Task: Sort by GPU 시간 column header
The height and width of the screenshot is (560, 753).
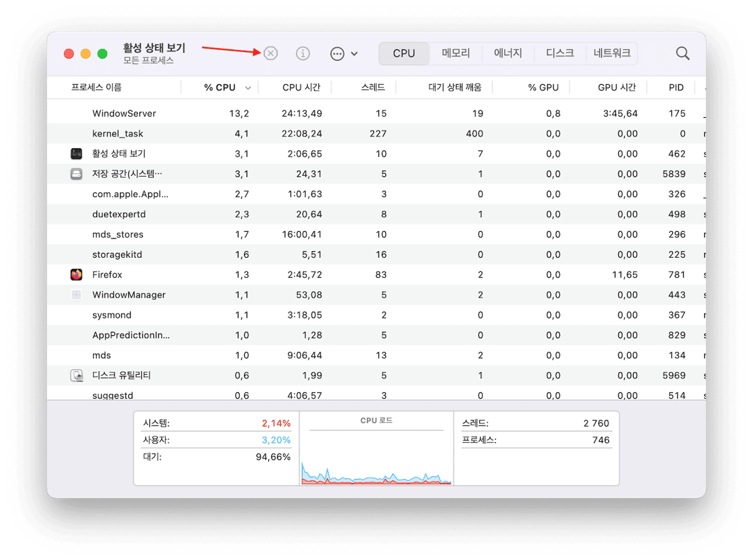Action: [617, 87]
